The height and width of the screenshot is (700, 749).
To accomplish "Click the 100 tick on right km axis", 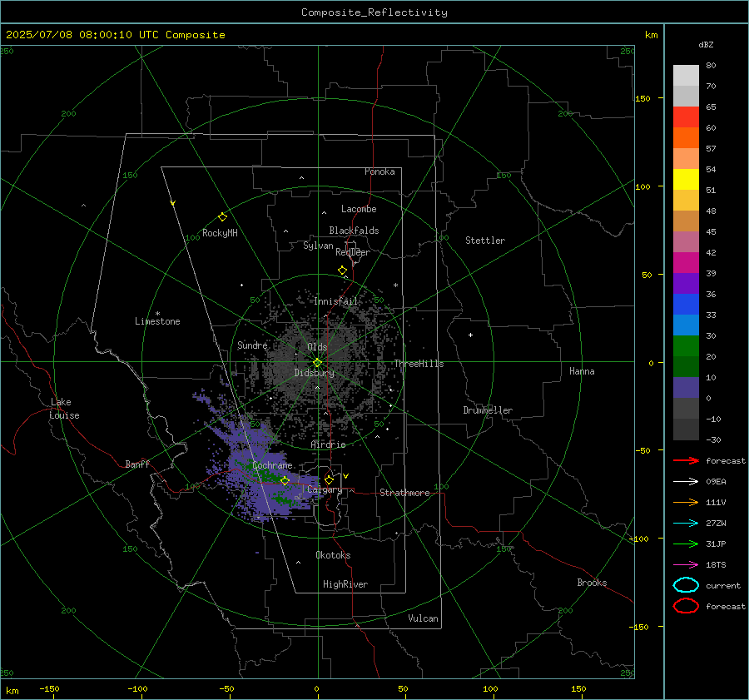I will 643,186.
